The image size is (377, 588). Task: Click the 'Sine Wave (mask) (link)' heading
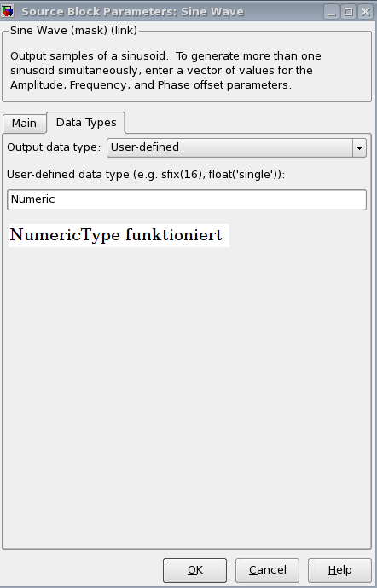[x=73, y=31]
